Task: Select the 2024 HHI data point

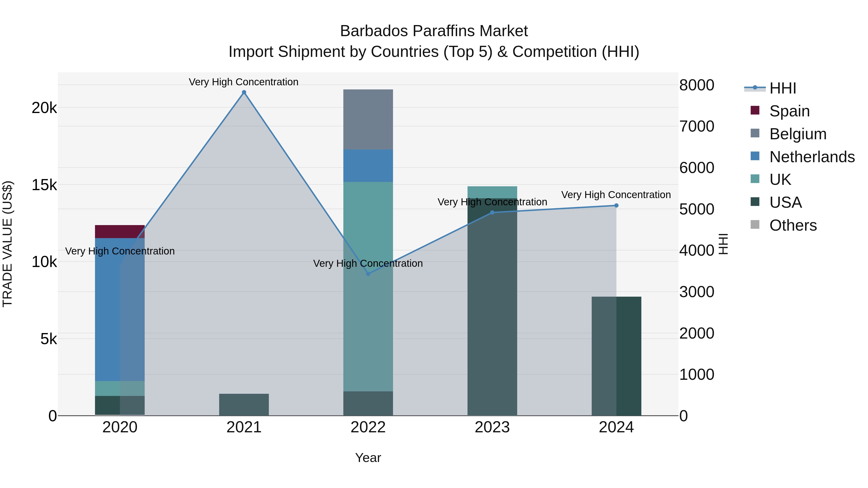Action: pyautogui.click(x=616, y=205)
